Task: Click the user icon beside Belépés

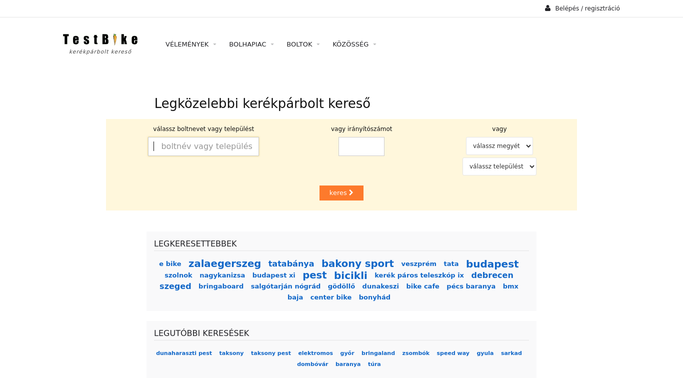Action: [548, 8]
